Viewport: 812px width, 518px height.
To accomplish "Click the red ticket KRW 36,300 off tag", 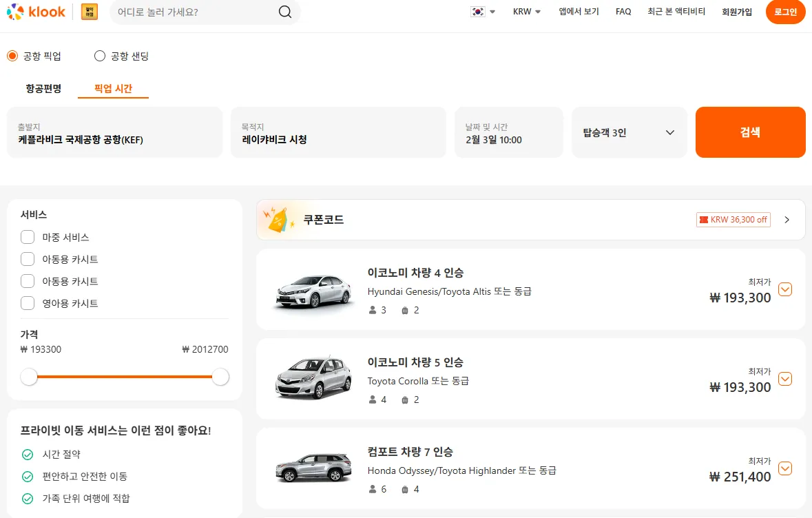I will (733, 219).
